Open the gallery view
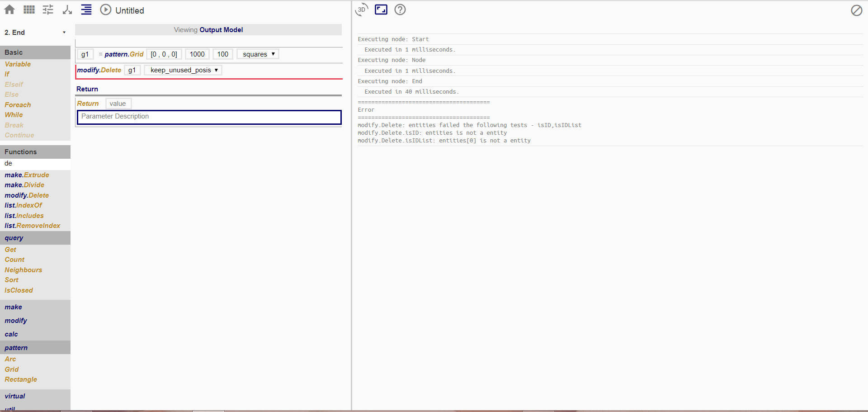This screenshot has height=412, width=868. (x=28, y=9)
